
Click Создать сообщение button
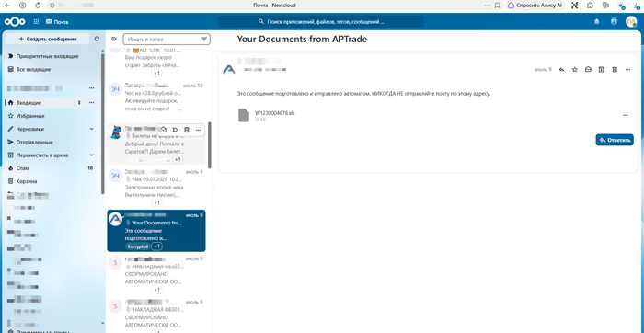(47, 39)
